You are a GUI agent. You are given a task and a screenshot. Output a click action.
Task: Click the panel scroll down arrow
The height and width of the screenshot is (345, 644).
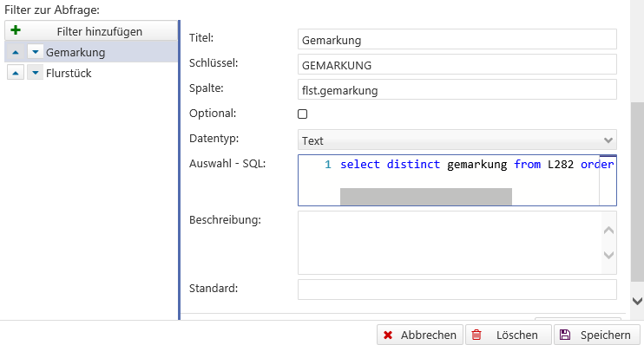tap(637, 301)
